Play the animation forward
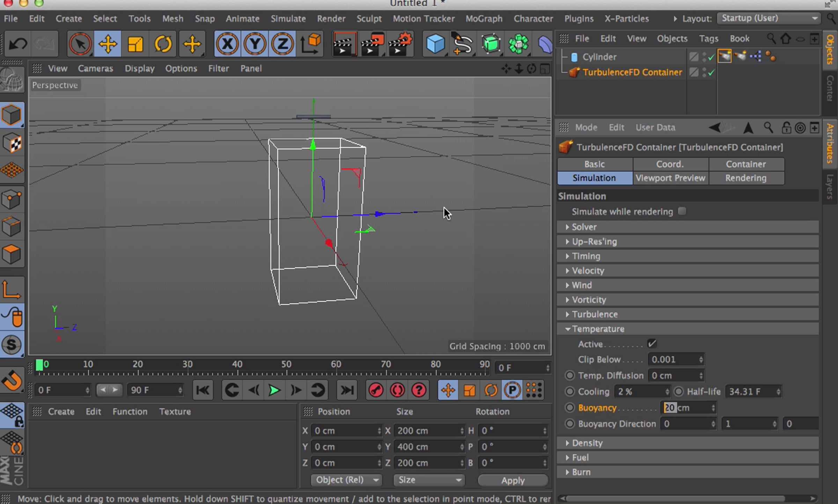838x504 pixels. pos(274,390)
